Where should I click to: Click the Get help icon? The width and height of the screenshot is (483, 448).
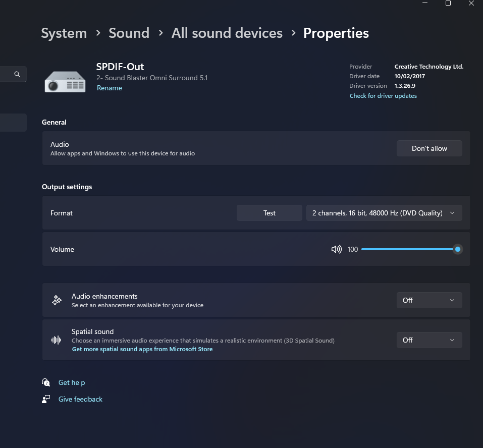[x=46, y=382]
